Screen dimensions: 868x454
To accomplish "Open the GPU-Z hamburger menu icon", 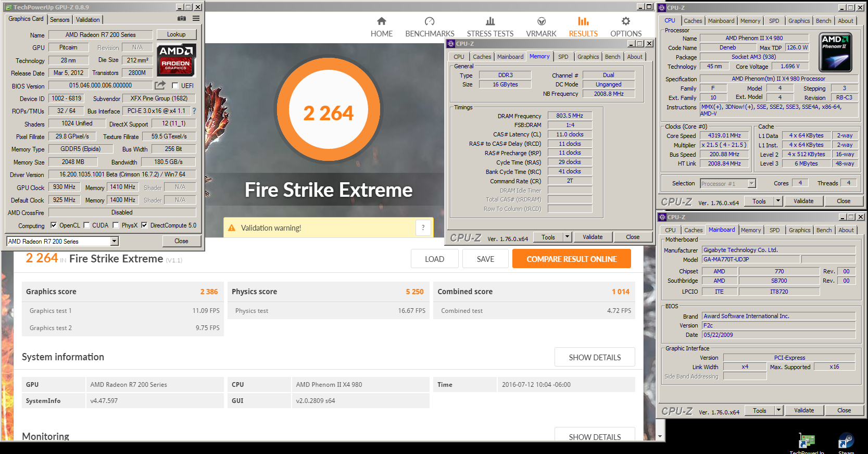I will (x=196, y=19).
